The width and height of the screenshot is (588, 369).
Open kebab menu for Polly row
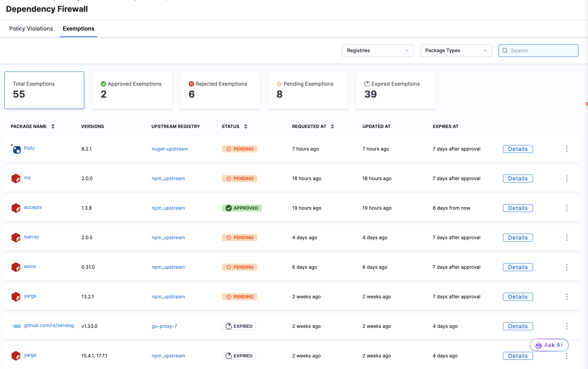point(566,149)
